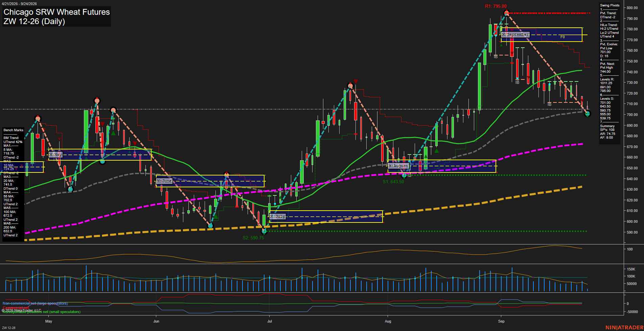The height and width of the screenshot is (331, 644).
Task: Select the "590.00" price axis label
Action: (x=632, y=232)
